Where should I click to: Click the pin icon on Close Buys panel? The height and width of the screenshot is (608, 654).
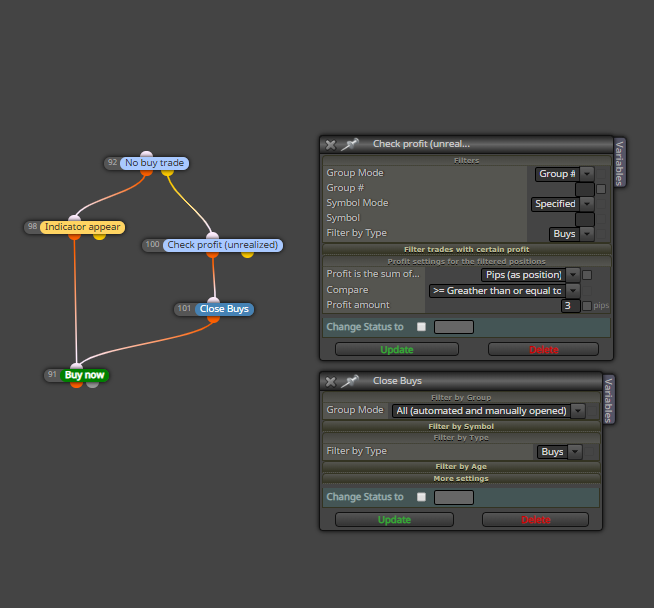coord(350,381)
